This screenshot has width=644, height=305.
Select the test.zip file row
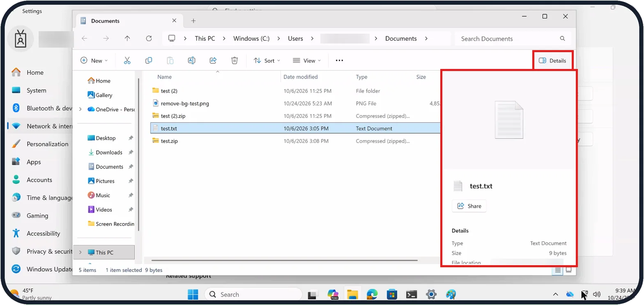[295, 141]
